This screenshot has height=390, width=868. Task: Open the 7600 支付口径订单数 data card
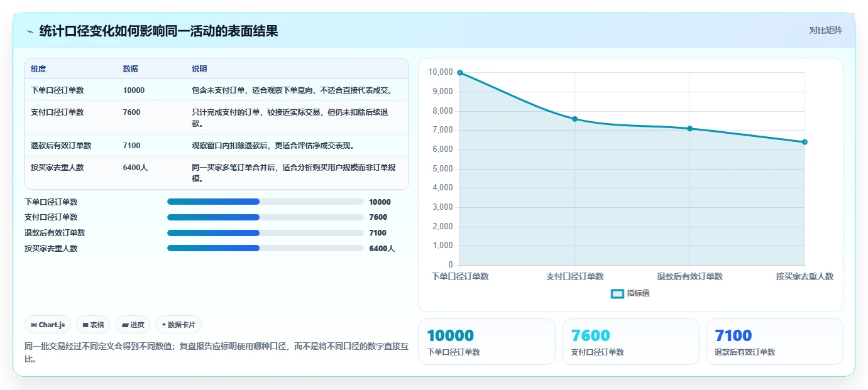(x=630, y=342)
